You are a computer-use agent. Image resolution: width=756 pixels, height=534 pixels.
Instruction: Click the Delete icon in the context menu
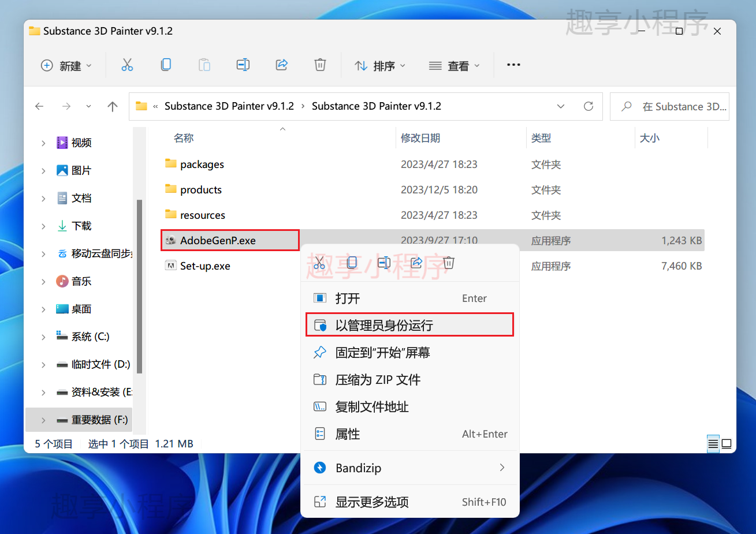[x=449, y=263]
